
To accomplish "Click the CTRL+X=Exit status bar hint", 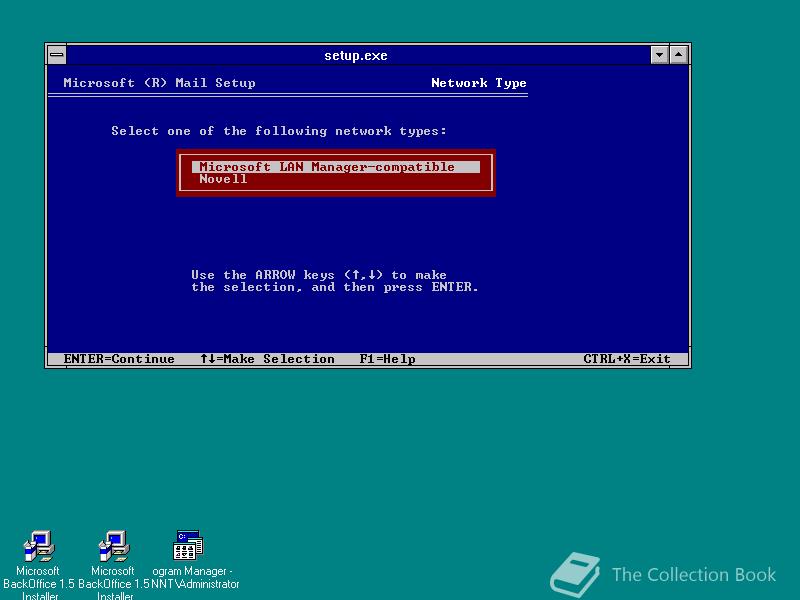I will pos(627,359).
